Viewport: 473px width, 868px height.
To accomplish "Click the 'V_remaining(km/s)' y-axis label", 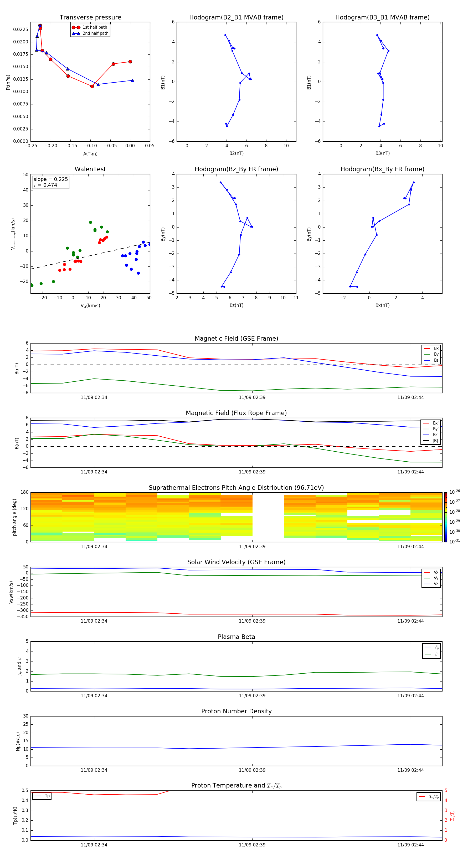I will [x=13, y=234].
